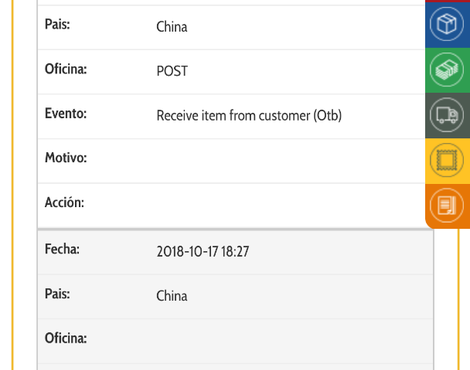Click the Fecha label

(62, 249)
